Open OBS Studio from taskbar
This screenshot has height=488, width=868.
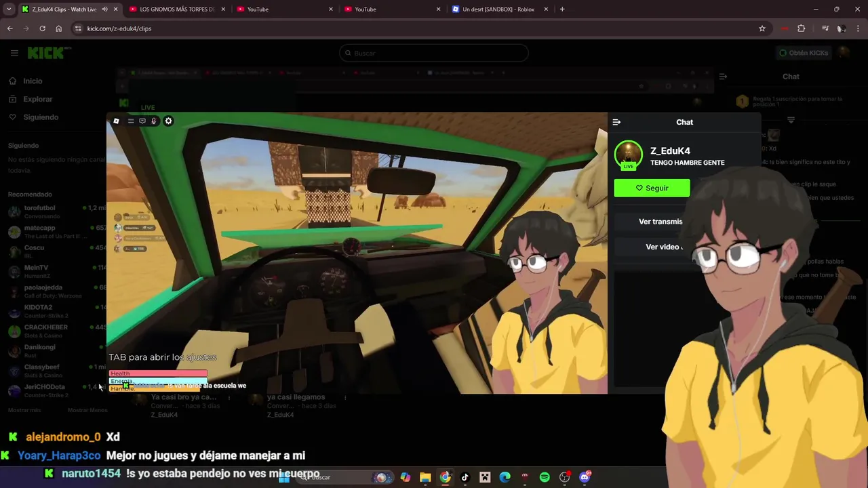[565, 477]
